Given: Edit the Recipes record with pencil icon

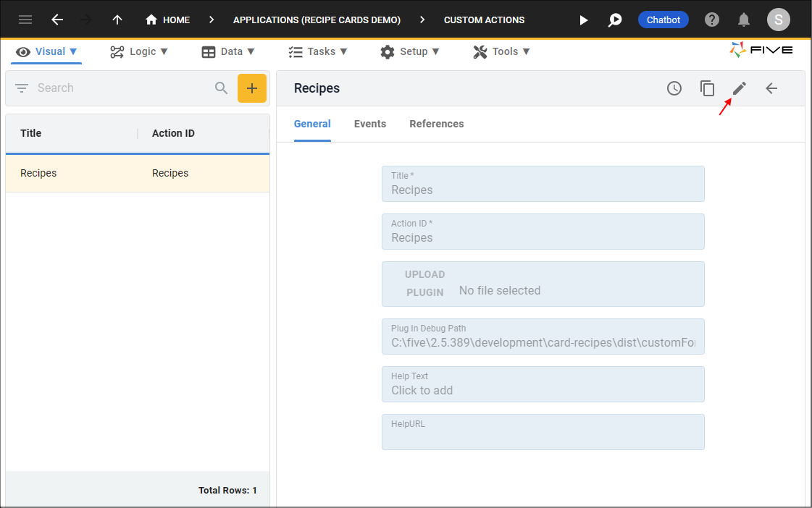Looking at the screenshot, I should [740, 88].
